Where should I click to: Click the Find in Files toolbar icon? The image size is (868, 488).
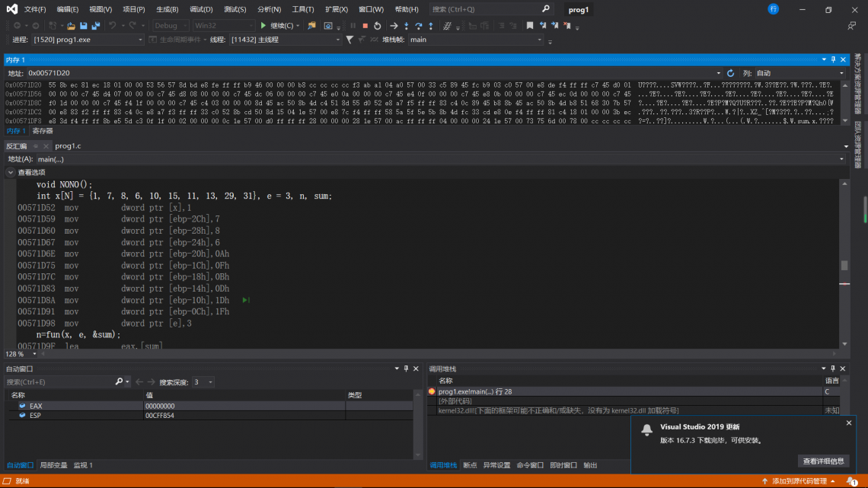311,26
